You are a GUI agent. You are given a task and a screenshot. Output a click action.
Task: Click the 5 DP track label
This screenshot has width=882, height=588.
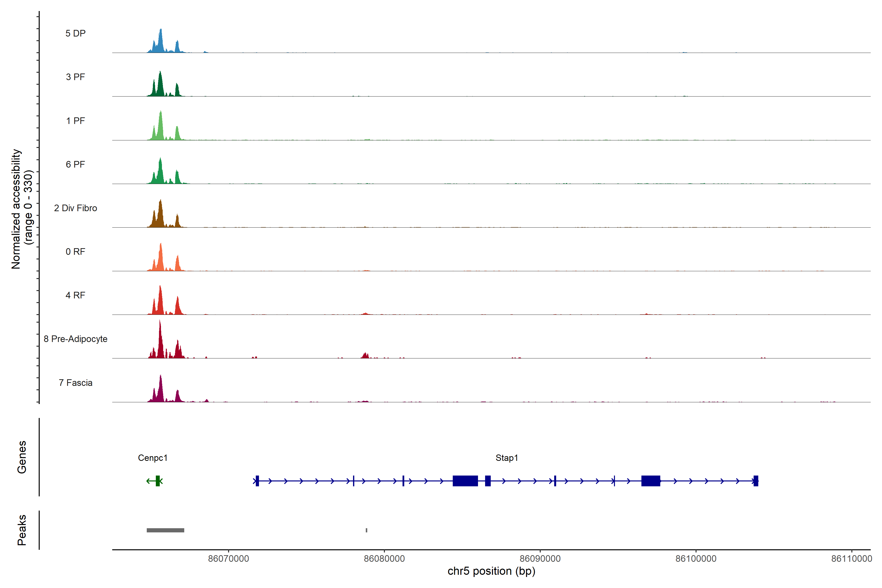pos(75,33)
